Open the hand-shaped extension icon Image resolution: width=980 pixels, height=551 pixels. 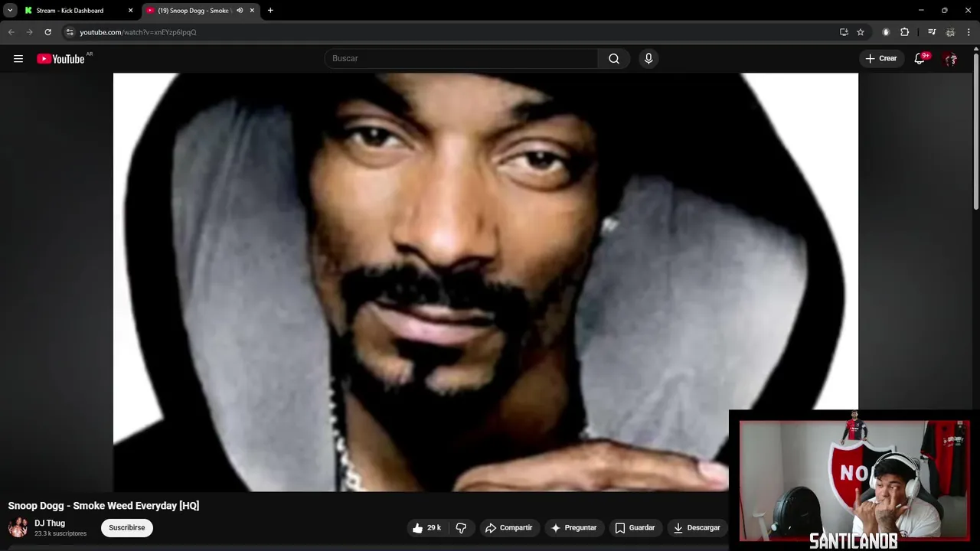coord(886,32)
